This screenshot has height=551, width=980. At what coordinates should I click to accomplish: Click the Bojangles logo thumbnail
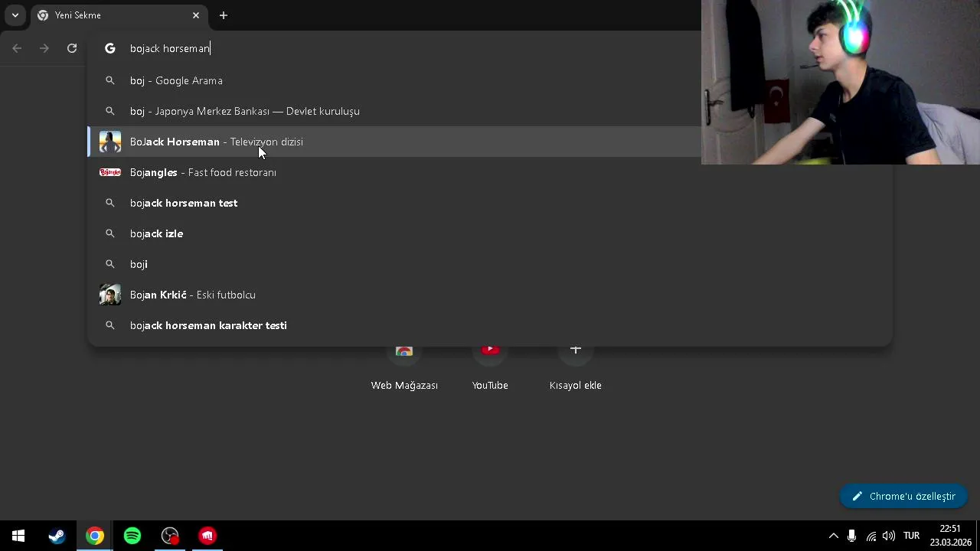click(x=110, y=172)
